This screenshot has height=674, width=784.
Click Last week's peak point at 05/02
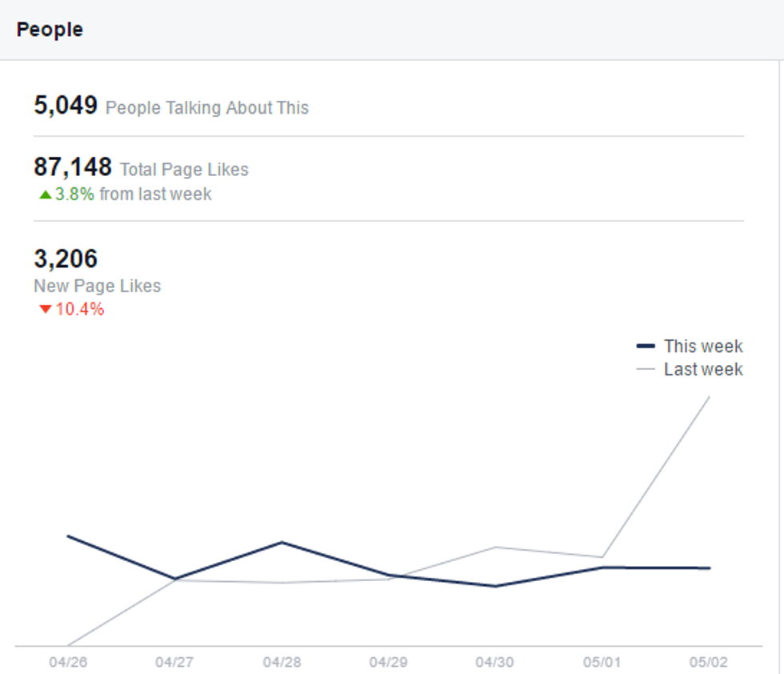tap(709, 396)
